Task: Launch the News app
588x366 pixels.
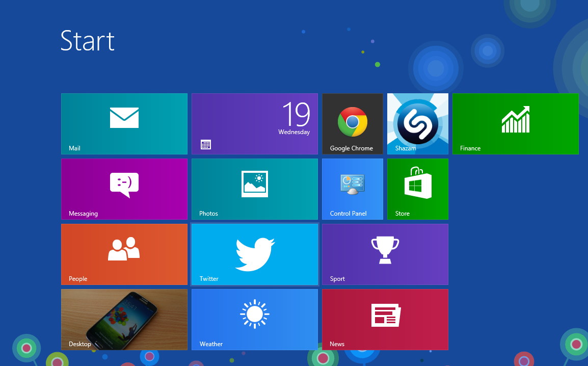Action: [385, 320]
